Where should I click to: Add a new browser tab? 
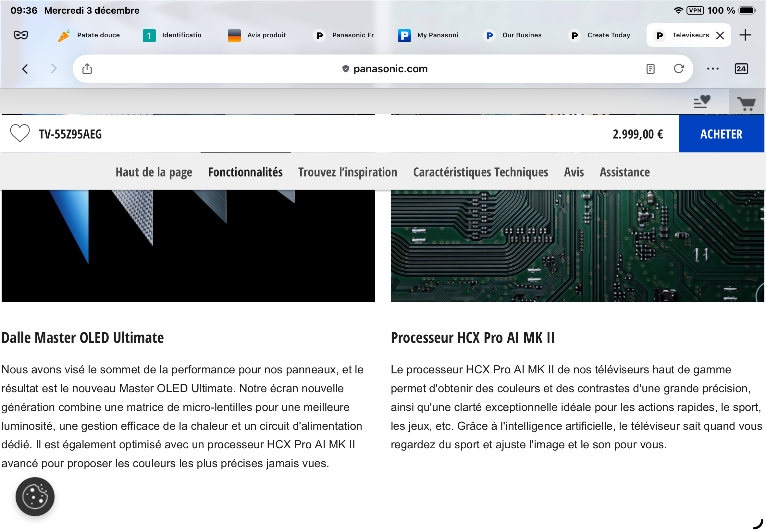(745, 35)
